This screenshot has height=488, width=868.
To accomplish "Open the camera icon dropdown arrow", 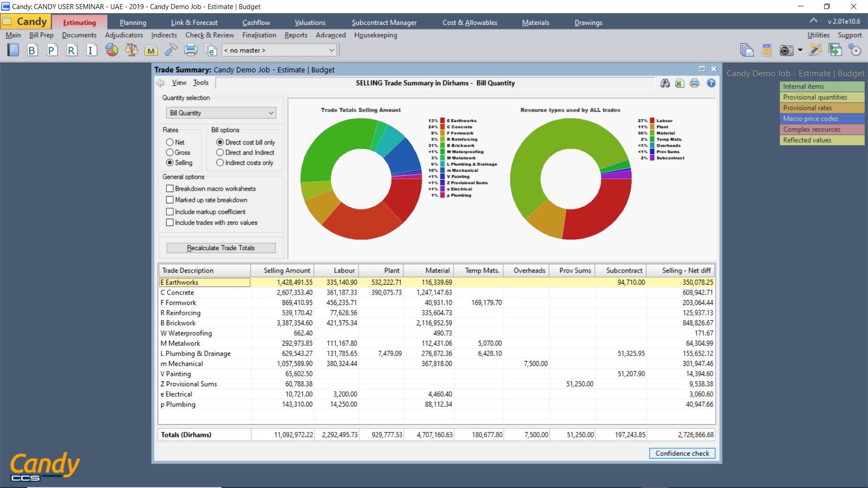I will [800, 50].
